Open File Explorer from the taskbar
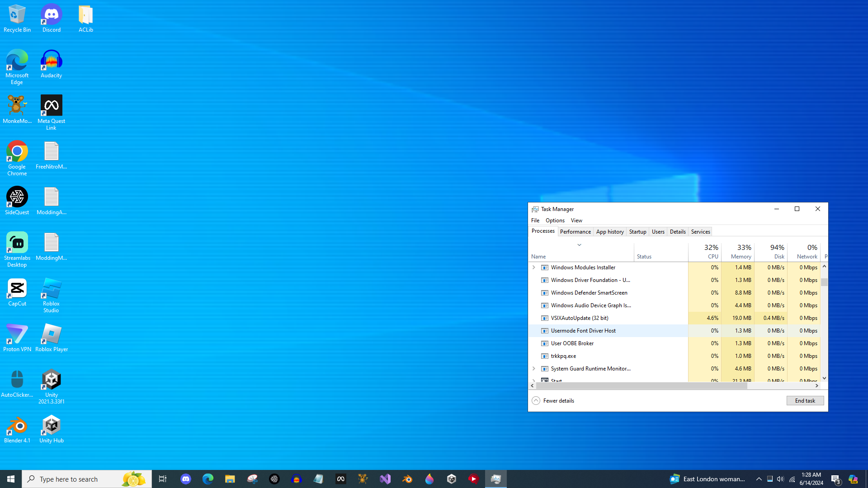Image resolution: width=868 pixels, height=488 pixels. 230,479
